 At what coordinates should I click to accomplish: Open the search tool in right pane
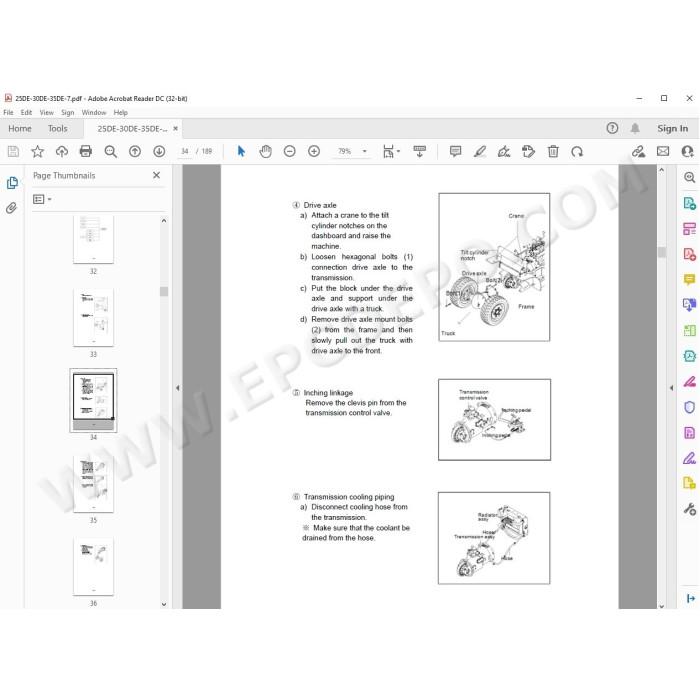click(689, 178)
